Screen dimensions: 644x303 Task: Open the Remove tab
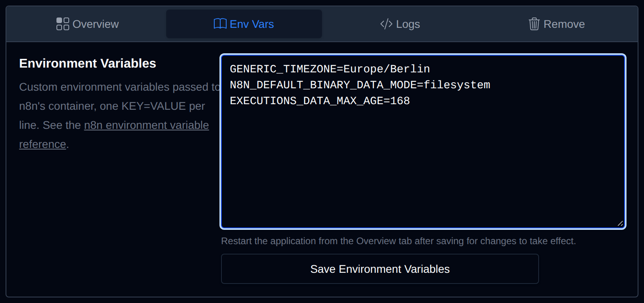click(x=556, y=24)
